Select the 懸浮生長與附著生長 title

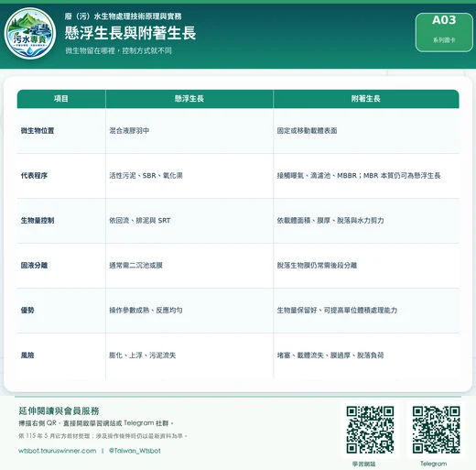tap(130, 33)
